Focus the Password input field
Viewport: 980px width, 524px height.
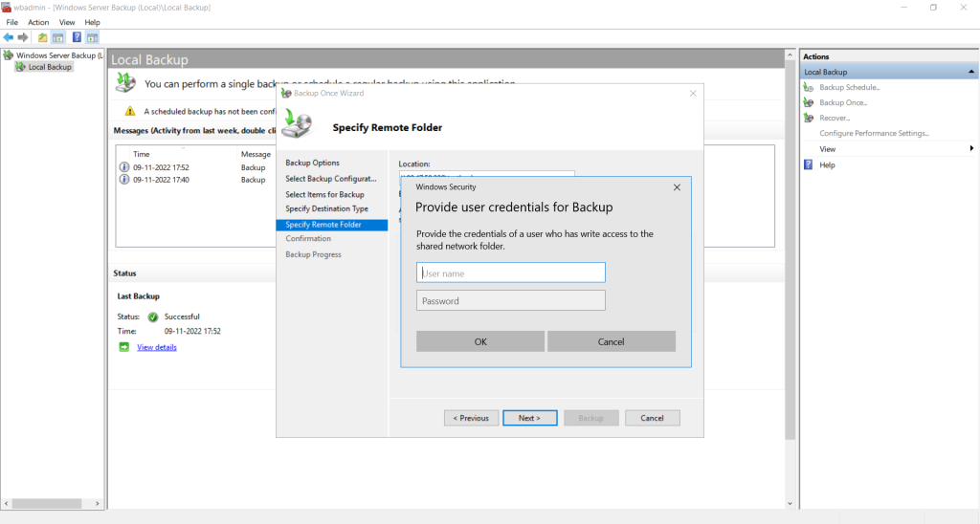coord(511,300)
